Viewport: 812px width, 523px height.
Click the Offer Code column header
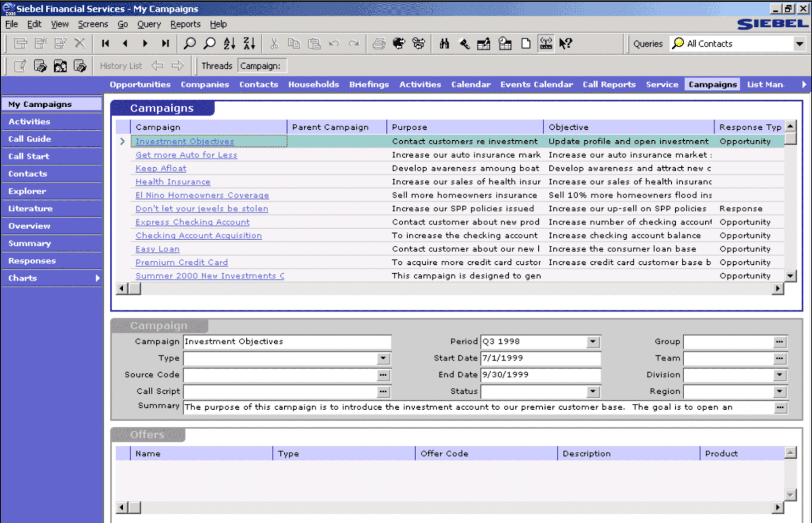click(486, 454)
